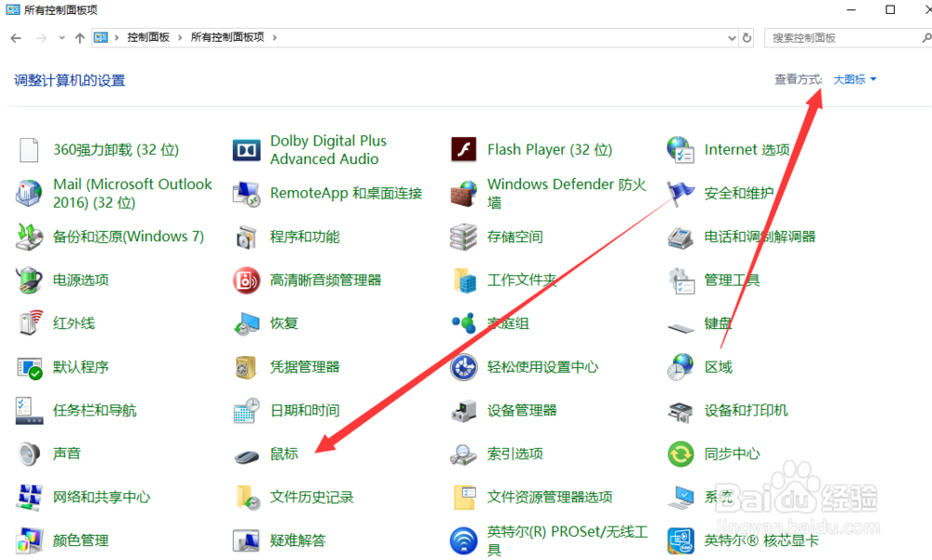Expand chevron after 所有控制面板项 breadcrumb
The height and width of the screenshot is (560, 932).
275,37
